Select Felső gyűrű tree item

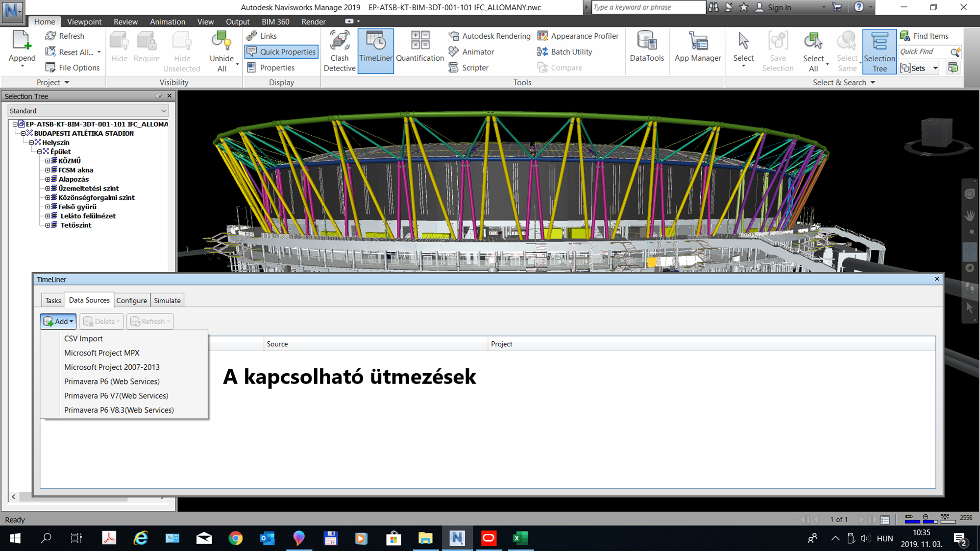(77, 207)
